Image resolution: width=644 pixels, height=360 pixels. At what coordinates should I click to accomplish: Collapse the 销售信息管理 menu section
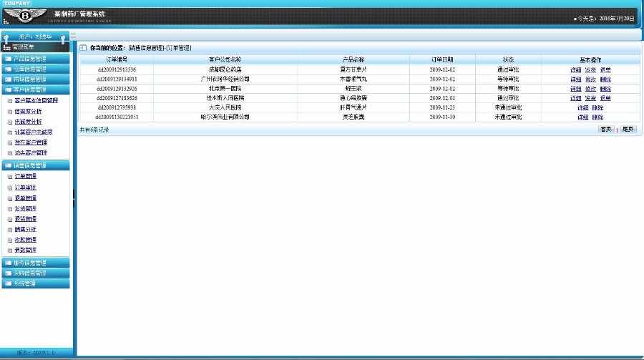pyautogui.click(x=36, y=165)
